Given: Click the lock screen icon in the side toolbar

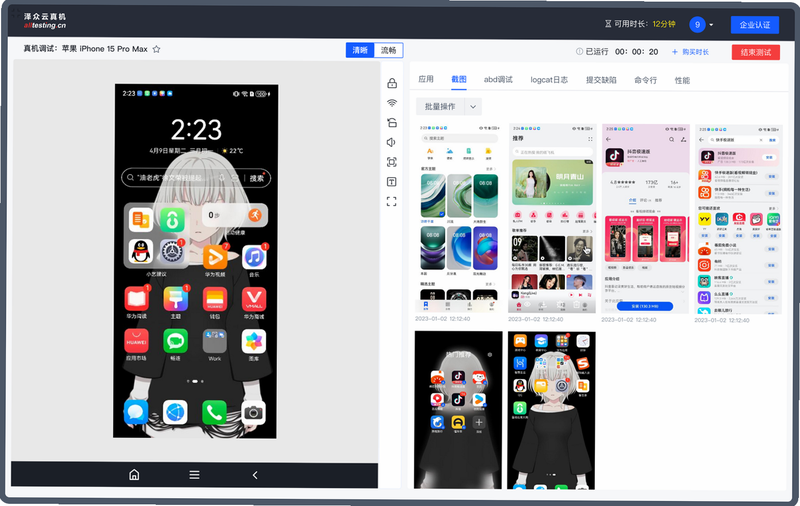Looking at the screenshot, I should point(392,83).
